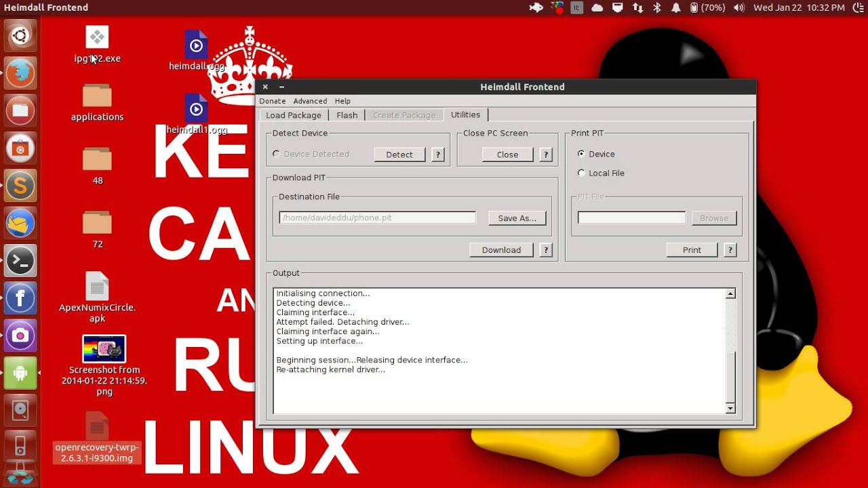The width and height of the screenshot is (868, 488).
Task: Open the Advanced menu
Action: [310, 101]
